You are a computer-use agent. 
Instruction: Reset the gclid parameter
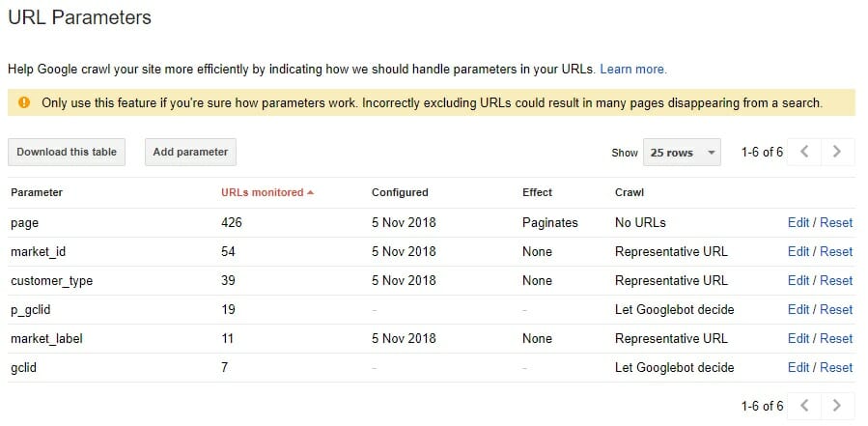(x=836, y=367)
